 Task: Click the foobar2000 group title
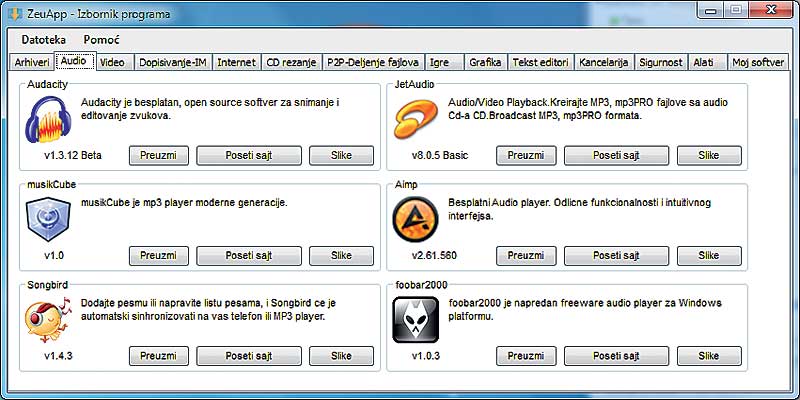(x=421, y=285)
